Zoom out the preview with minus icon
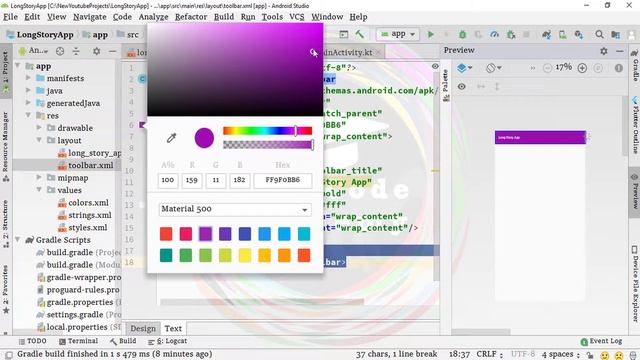 coord(547,68)
